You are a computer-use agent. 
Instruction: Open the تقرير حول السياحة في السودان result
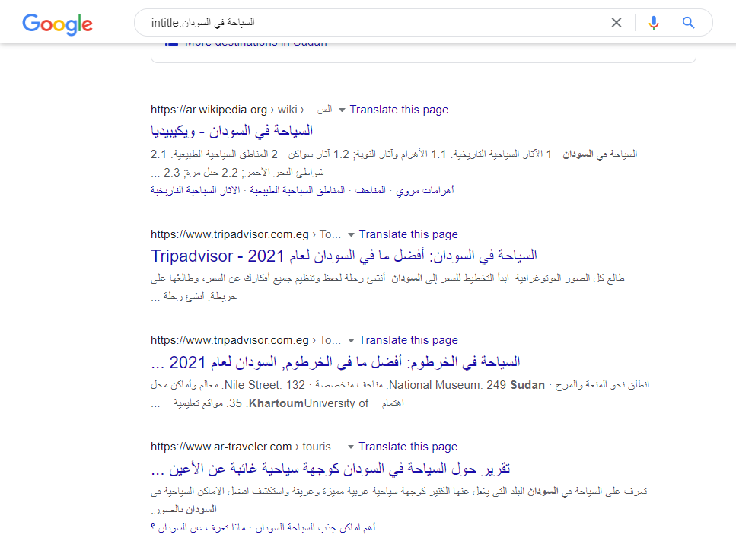[330, 469]
